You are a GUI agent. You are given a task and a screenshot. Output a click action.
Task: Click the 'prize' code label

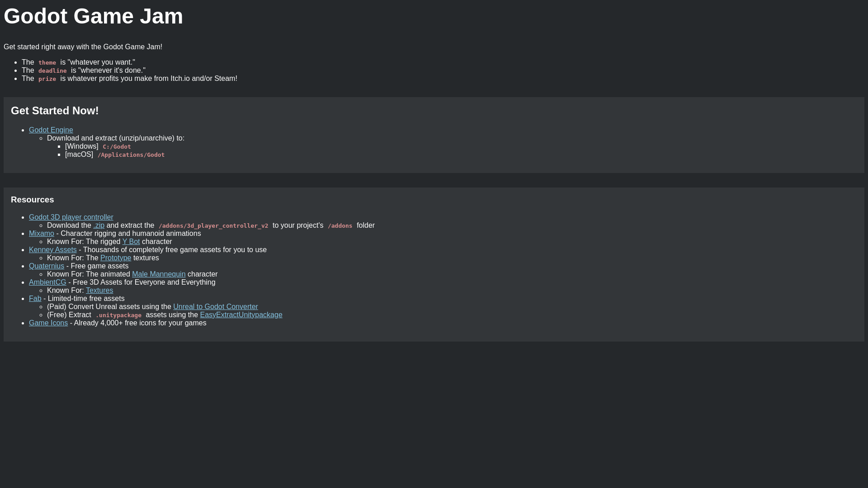pos(47,79)
